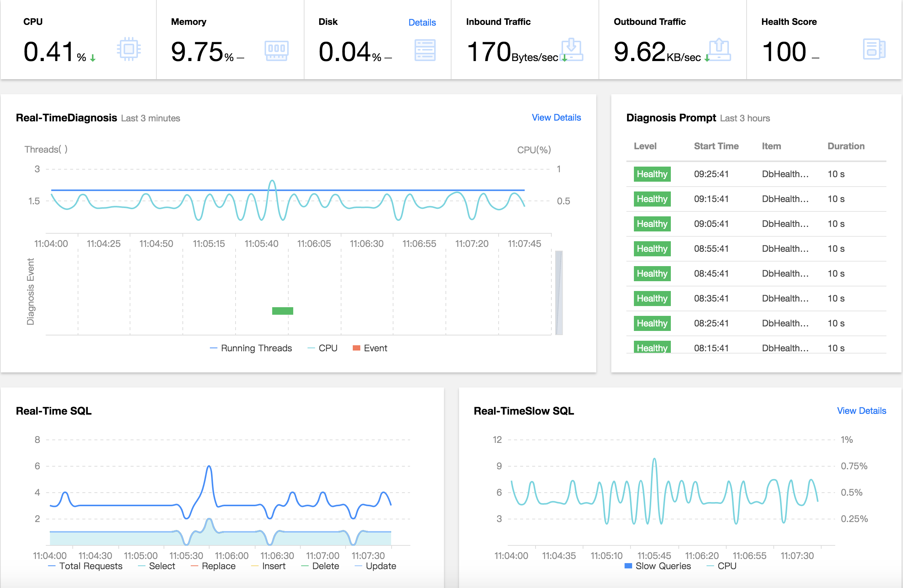This screenshot has width=903, height=588.
Task: Click the Disk storage icon
Action: coord(425,50)
